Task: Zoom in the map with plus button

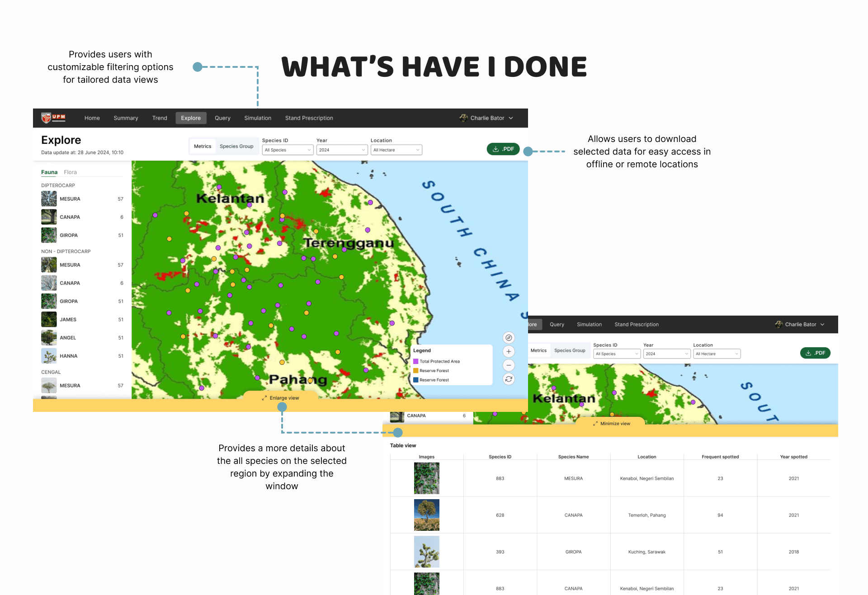Action: pos(509,351)
